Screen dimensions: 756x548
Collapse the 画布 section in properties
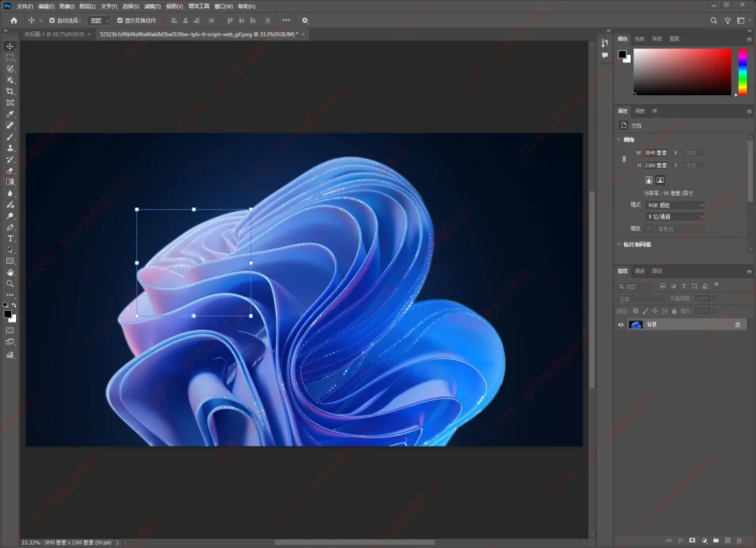[x=619, y=140]
